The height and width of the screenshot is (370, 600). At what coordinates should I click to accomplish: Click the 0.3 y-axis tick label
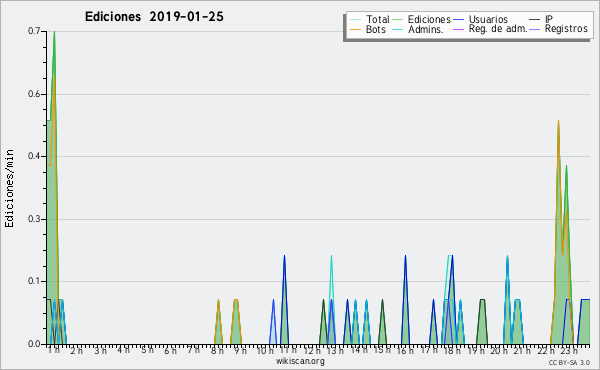click(34, 219)
